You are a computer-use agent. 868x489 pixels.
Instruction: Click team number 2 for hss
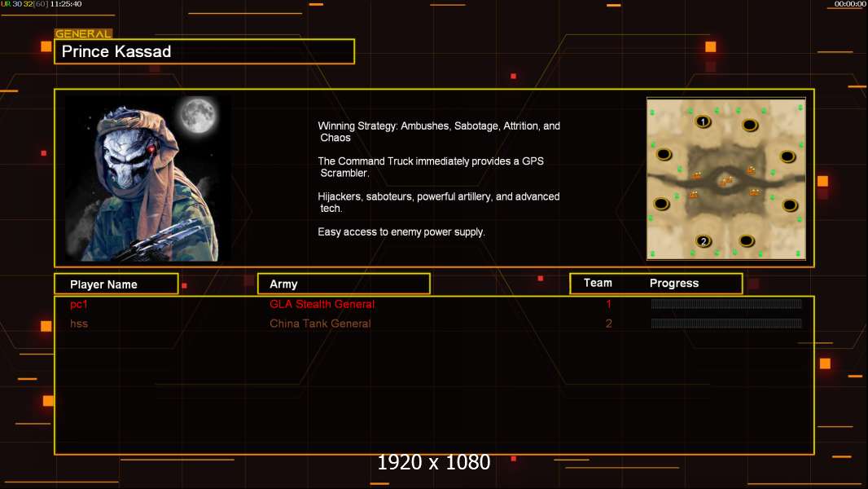pos(608,324)
